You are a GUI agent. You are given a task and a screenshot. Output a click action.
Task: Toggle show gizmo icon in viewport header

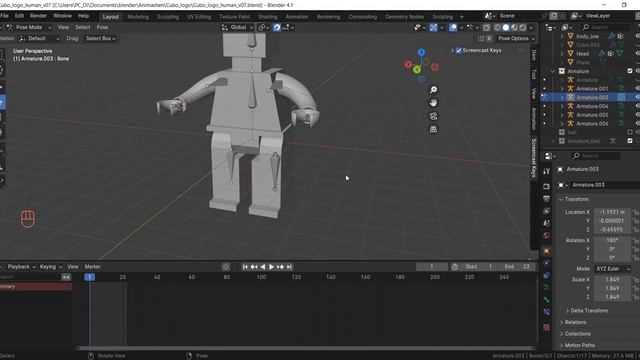[x=433, y=27]
